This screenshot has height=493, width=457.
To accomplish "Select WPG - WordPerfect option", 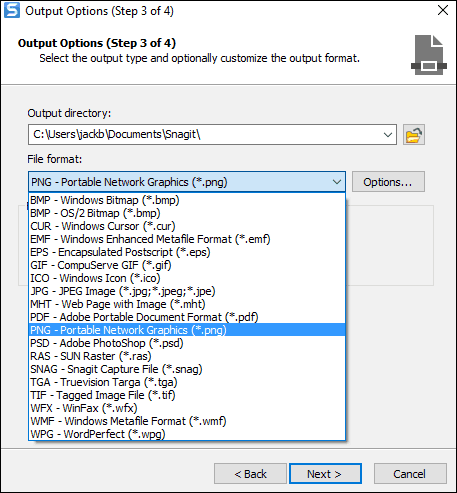I will click(x=187, y=434).
